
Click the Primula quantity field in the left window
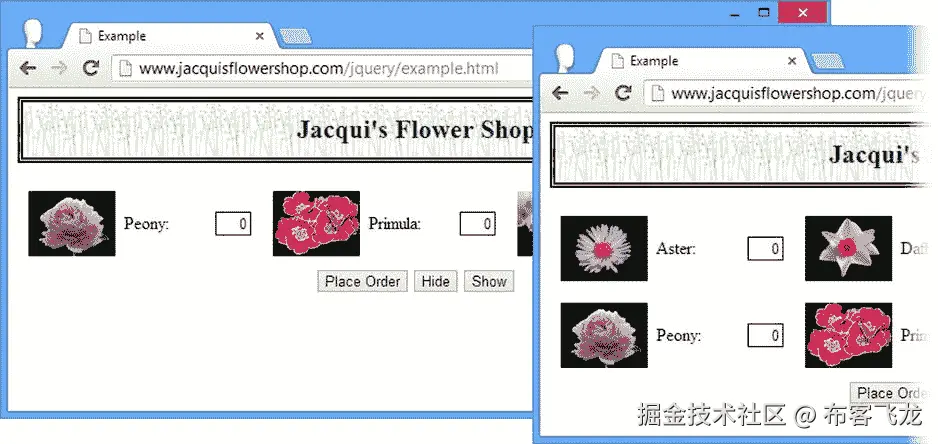pos(477,224)
